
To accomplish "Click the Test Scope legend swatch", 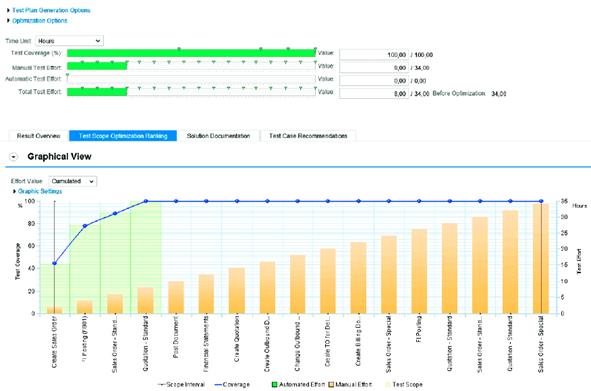I will click(388, 385).
